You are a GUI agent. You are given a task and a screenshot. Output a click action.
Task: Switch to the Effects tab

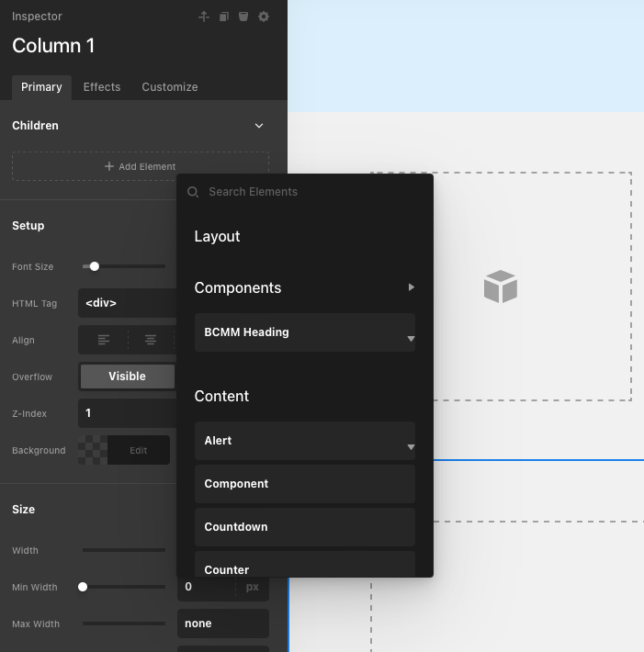point(102,87)
